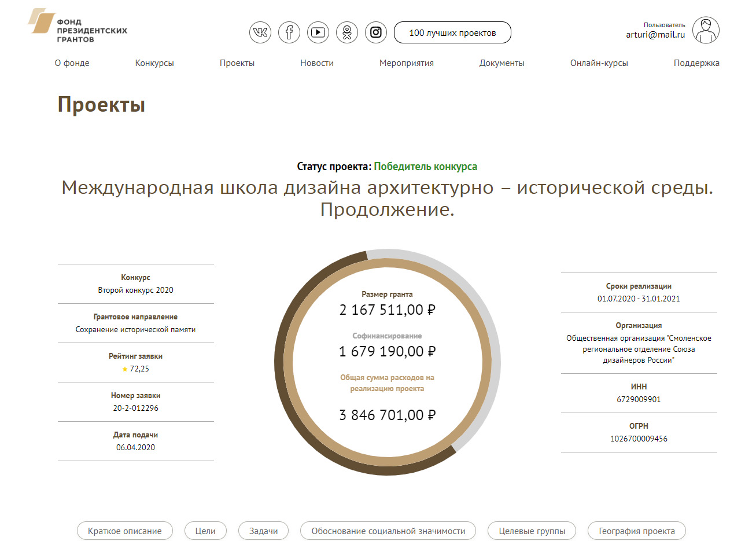This screenshot has width=756, height=541.
Task: Click Сохранение исторической памяти direction text
Action: tap(136, 330)
